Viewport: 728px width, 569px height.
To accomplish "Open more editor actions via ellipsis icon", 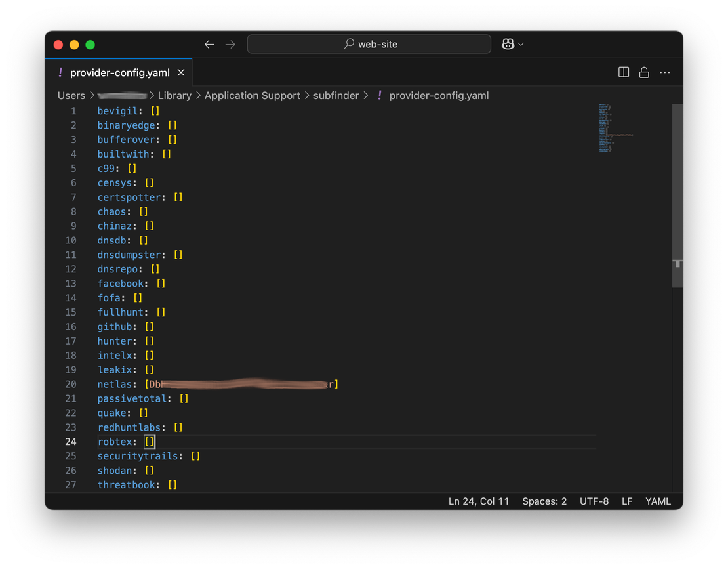I will 665,72.
